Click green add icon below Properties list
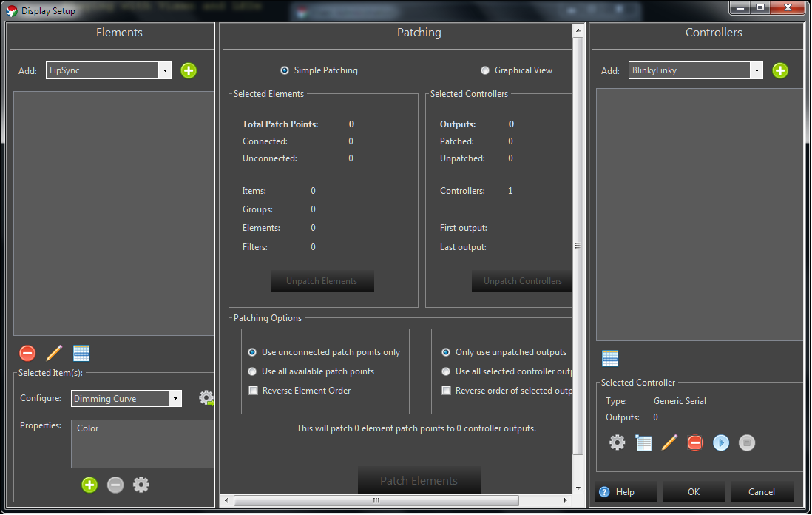 89,485
